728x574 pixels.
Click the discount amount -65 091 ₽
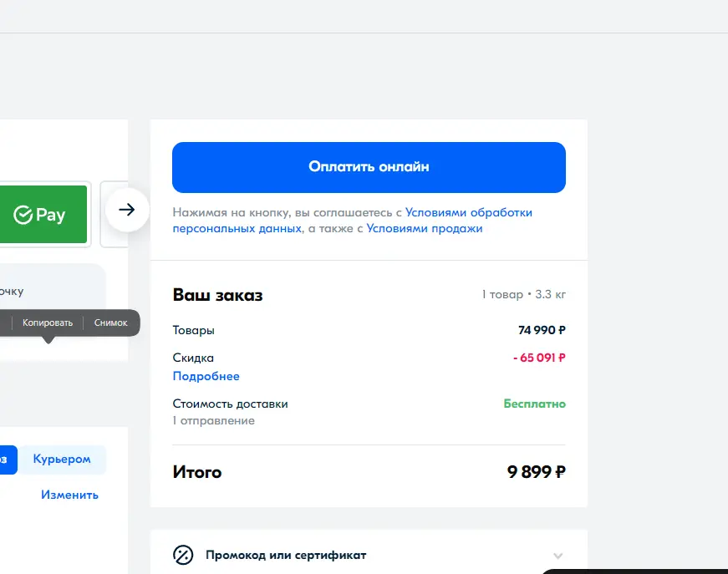[539, 358]
